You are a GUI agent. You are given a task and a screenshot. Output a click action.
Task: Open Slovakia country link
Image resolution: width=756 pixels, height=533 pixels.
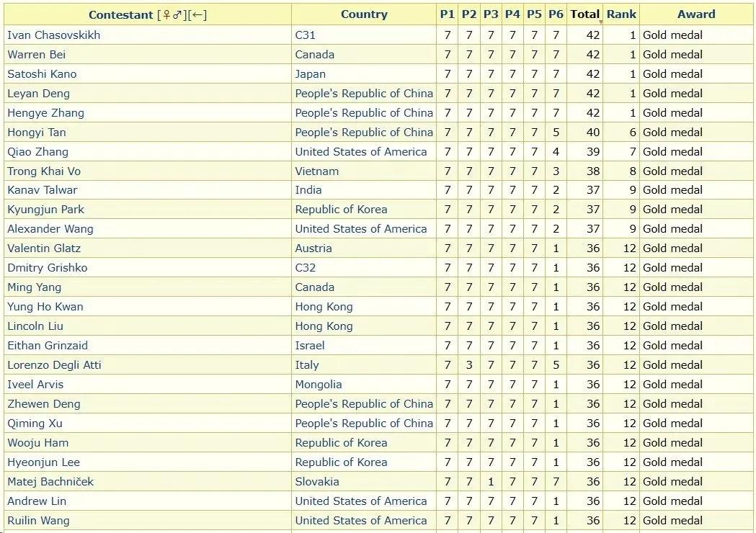tap(317, 481)
